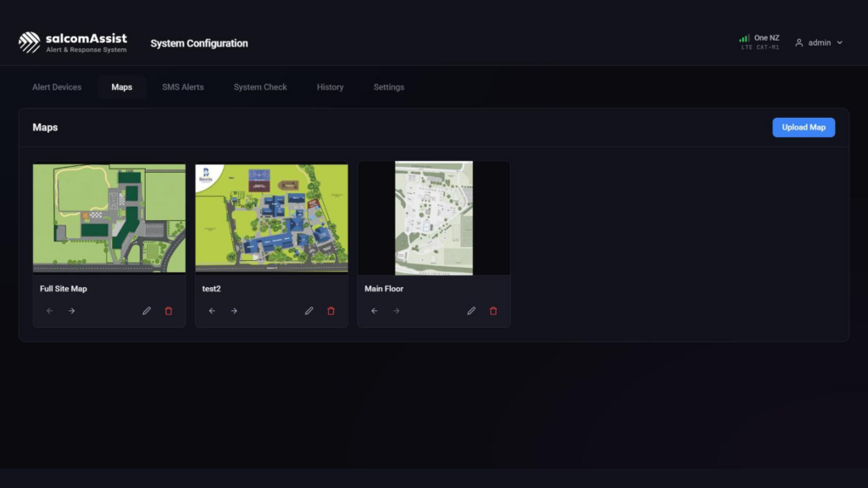Click the LTE CAT-M1 network status text
Screen dimensions: 868x488
tap(760, 47)
